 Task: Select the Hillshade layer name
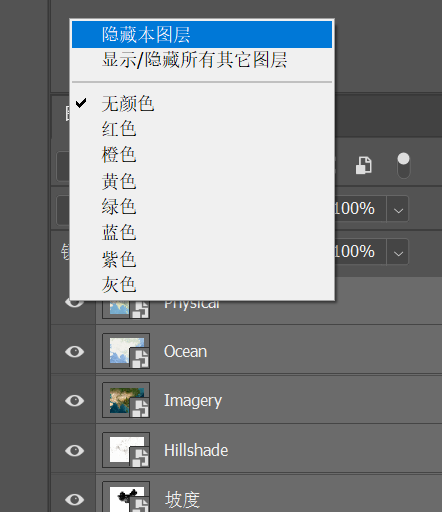[x=196, y=450]
